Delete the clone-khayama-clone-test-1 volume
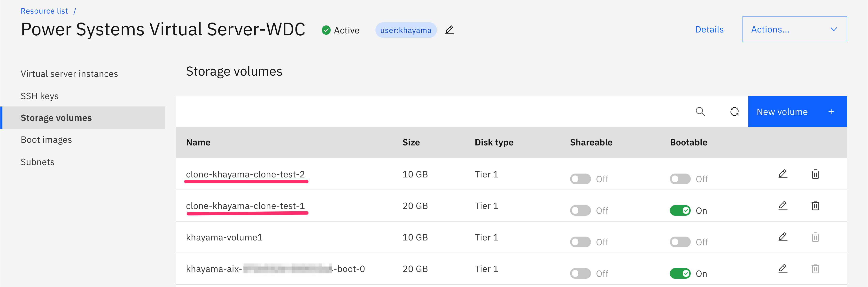This screenshot has height=287, width=868. pyautogui.click(x=815, y=205)
